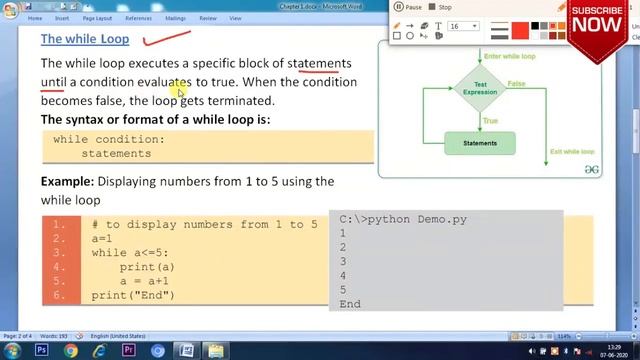Viewport: 640px width, 360px height.
Task: Pick the dark red color swatch
Action: click(x=553, y=36)
